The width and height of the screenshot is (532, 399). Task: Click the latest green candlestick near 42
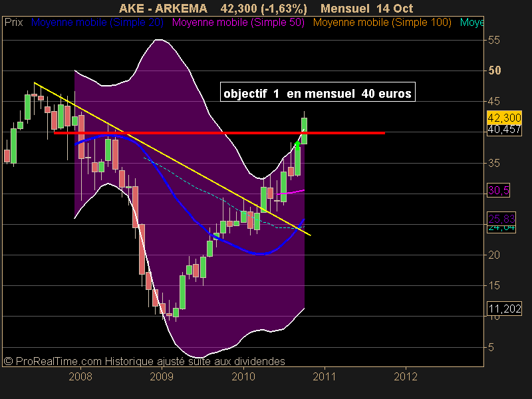(305, 130)
